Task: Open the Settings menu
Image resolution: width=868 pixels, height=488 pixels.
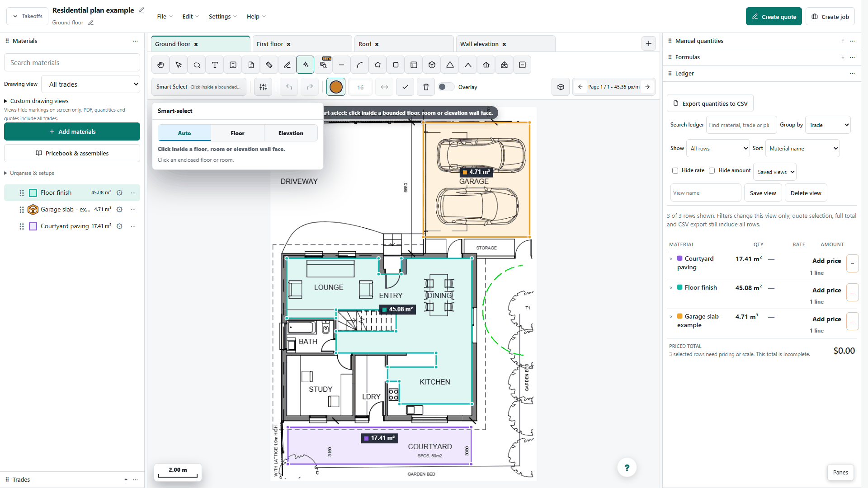Action: click(222, 17)
